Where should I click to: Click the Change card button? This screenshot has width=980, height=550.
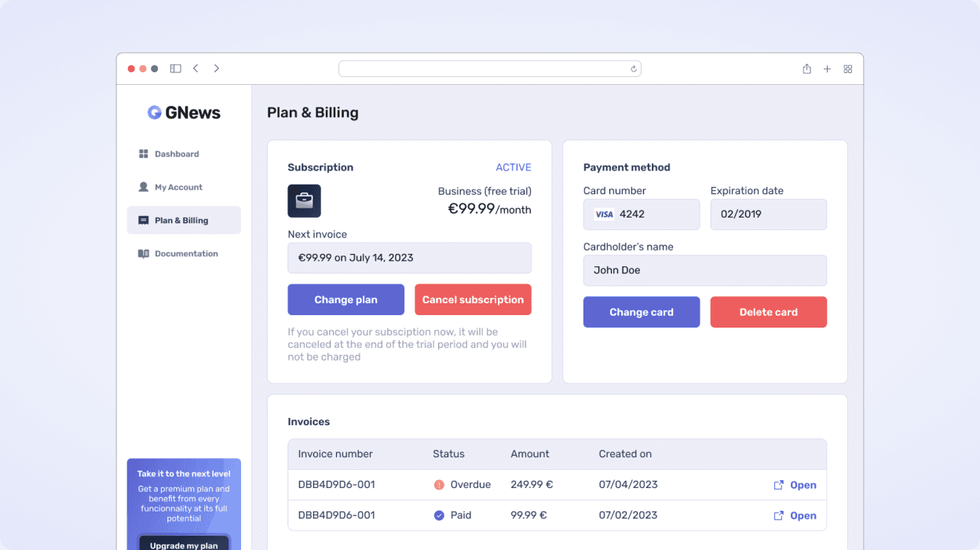pos(642,312)
